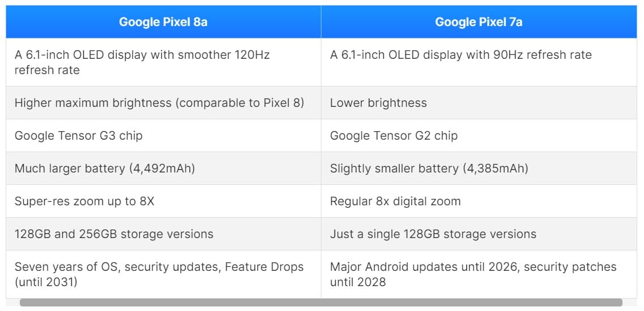This screenshot has height=311, width=644.
Task: Click the horizontal scrollbar thumb below the table
Action: coord(321,303)
